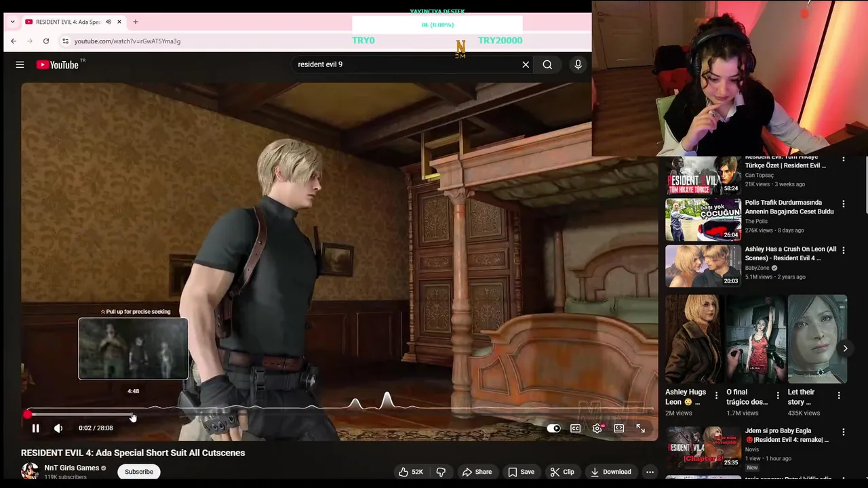This screenshot has height=488, width=868.
Task: Create a Clip of the video
Action: 562,472
